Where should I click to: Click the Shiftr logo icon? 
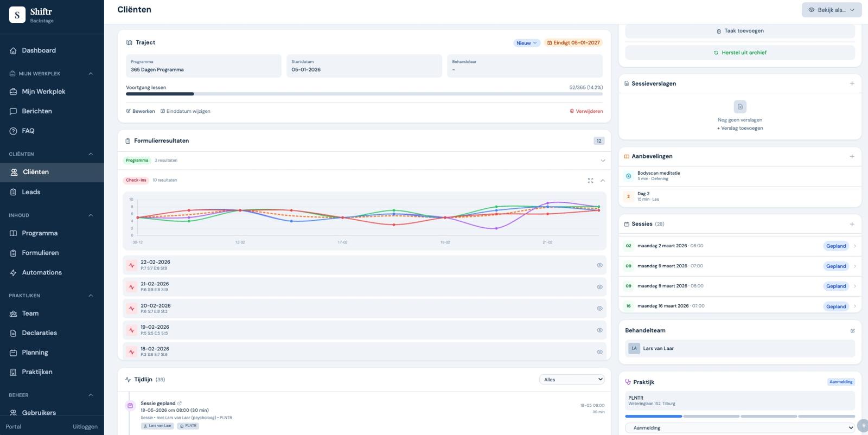point(17,15)
